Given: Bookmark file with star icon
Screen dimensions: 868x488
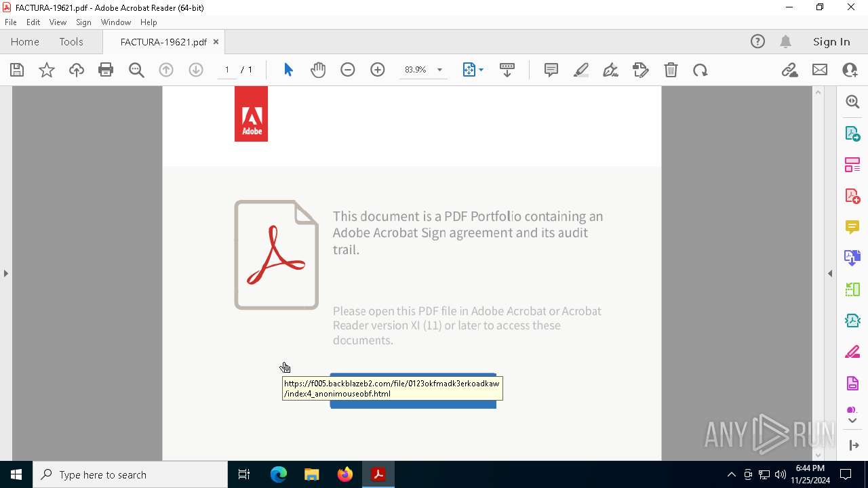Looking at the screenshot, I should 47,70.
